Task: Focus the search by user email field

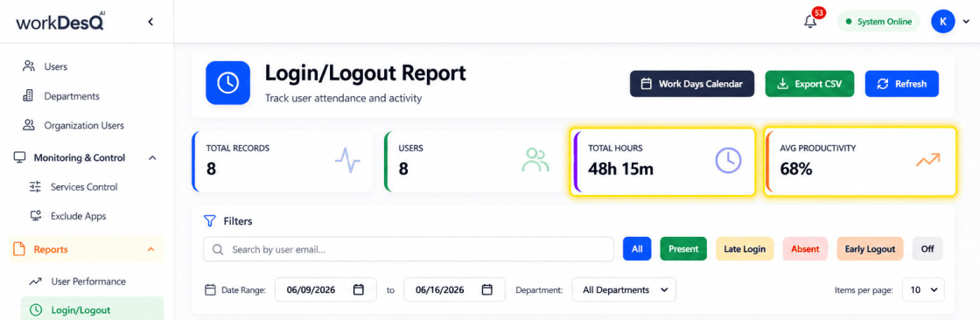Action: point(408,249)
